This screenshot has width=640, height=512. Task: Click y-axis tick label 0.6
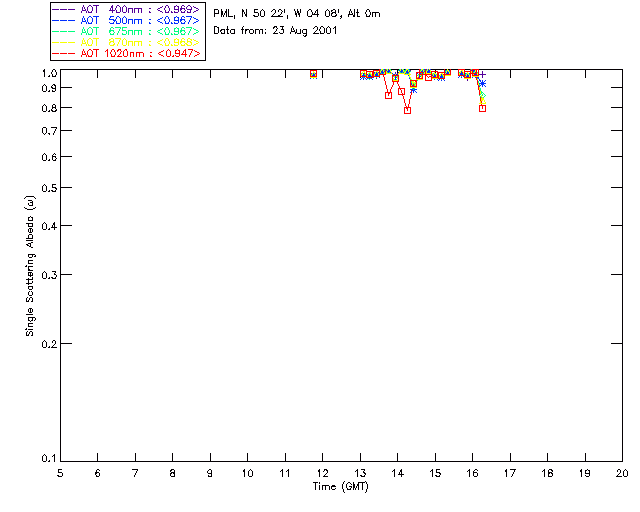coord(49,157)
